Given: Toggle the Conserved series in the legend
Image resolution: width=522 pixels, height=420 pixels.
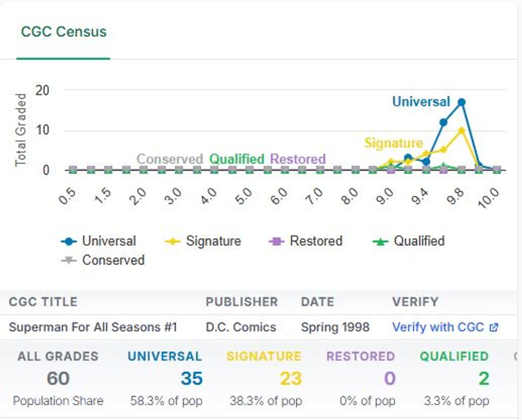Looking at the screenshot, I should (103, 260).
